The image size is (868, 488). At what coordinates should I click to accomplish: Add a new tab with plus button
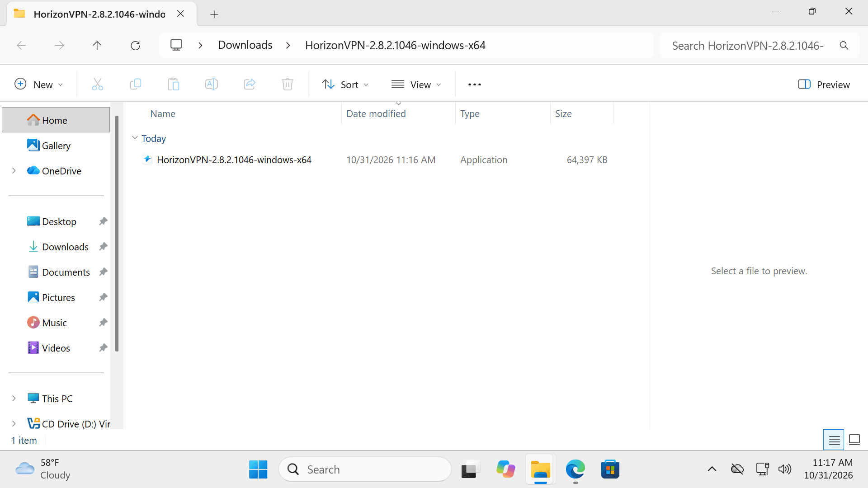[214, 14]
